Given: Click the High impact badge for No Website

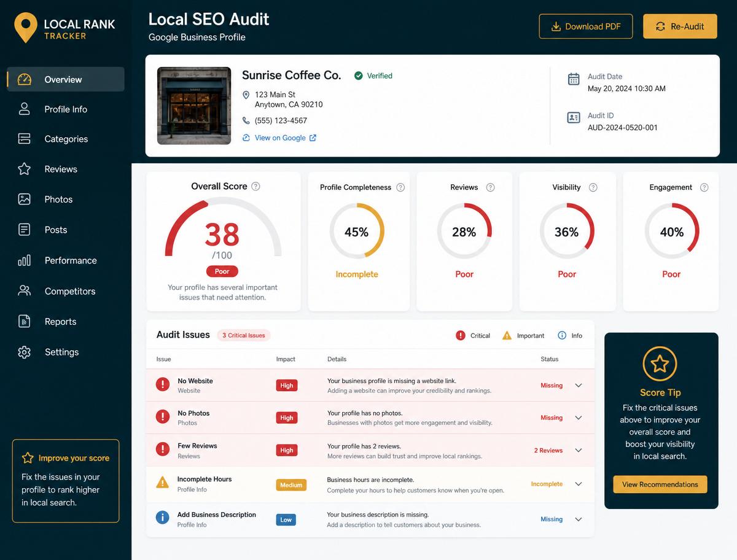Looking at the screenshot, I should pos(287,386).
